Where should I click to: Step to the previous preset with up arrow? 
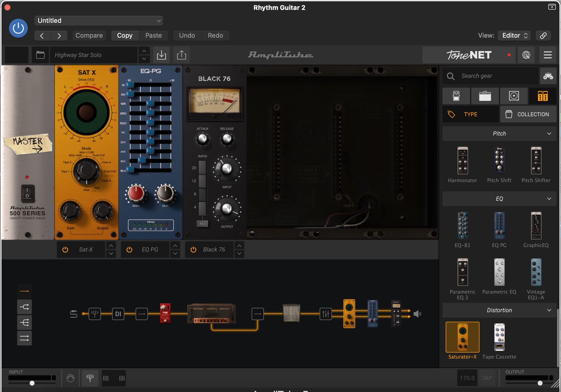point(144,51)
